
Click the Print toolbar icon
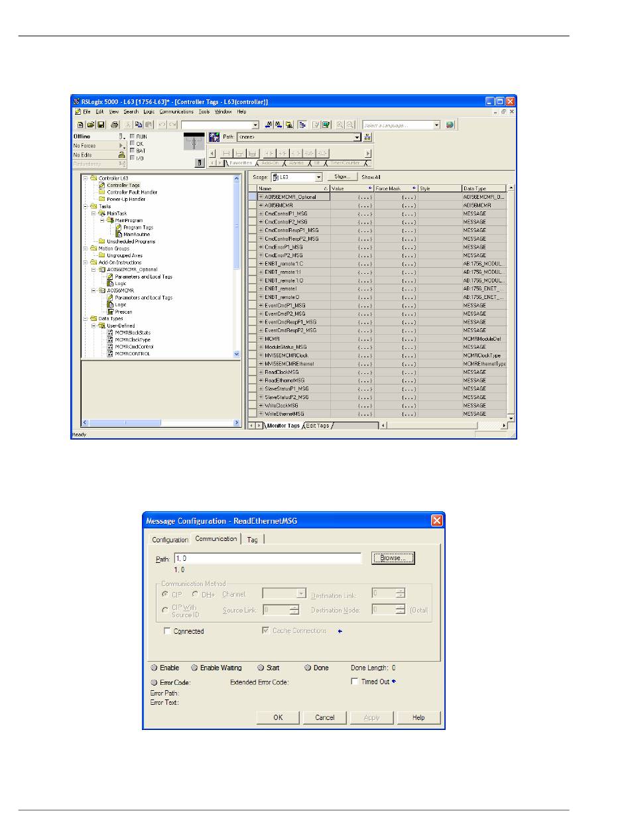[115, 125]
